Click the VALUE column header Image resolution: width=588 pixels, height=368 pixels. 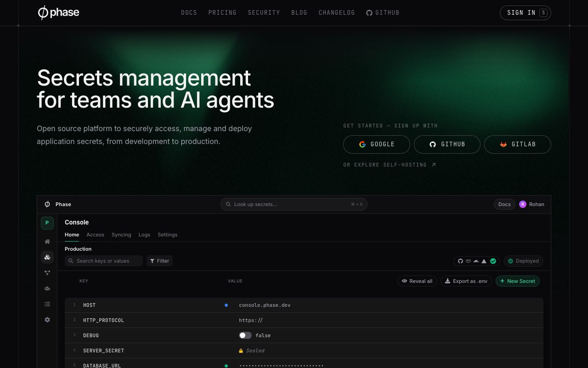click(x=235, y=281)
